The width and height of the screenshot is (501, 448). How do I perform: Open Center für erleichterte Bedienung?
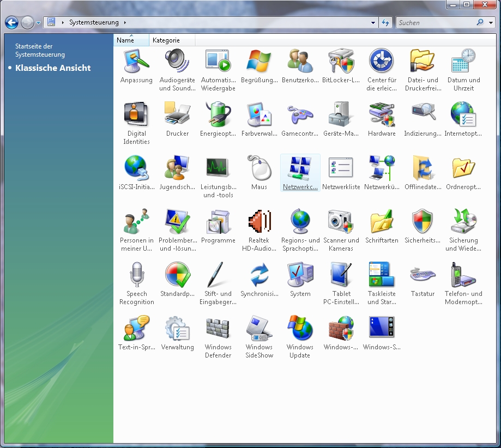coord(382,60)
